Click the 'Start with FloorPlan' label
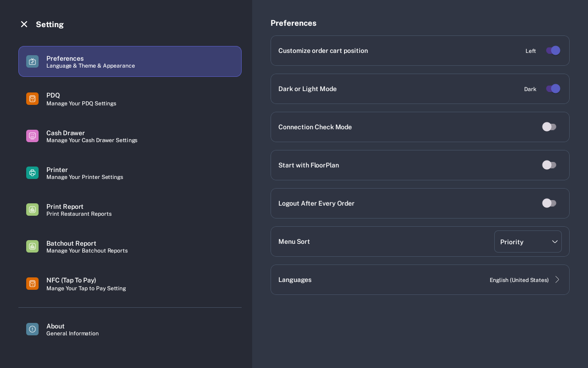 point(309,165)
